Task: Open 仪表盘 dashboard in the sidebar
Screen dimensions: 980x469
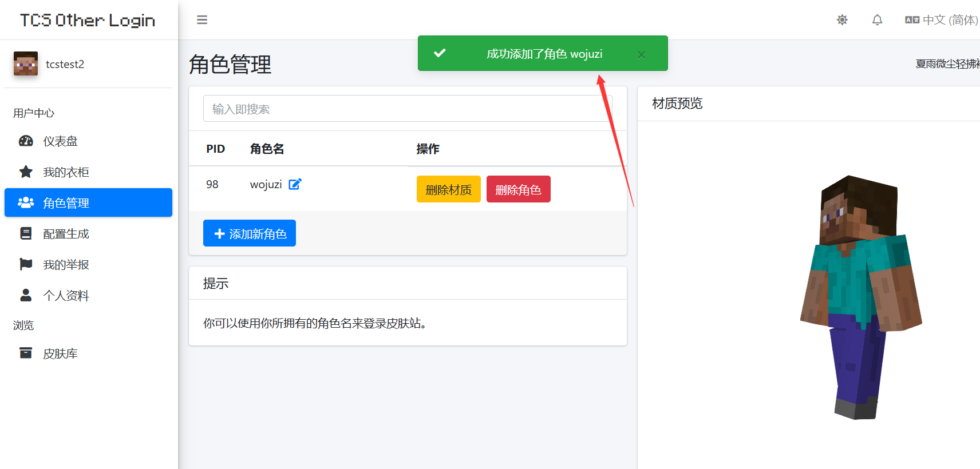Action: click(x=60, y=141)
